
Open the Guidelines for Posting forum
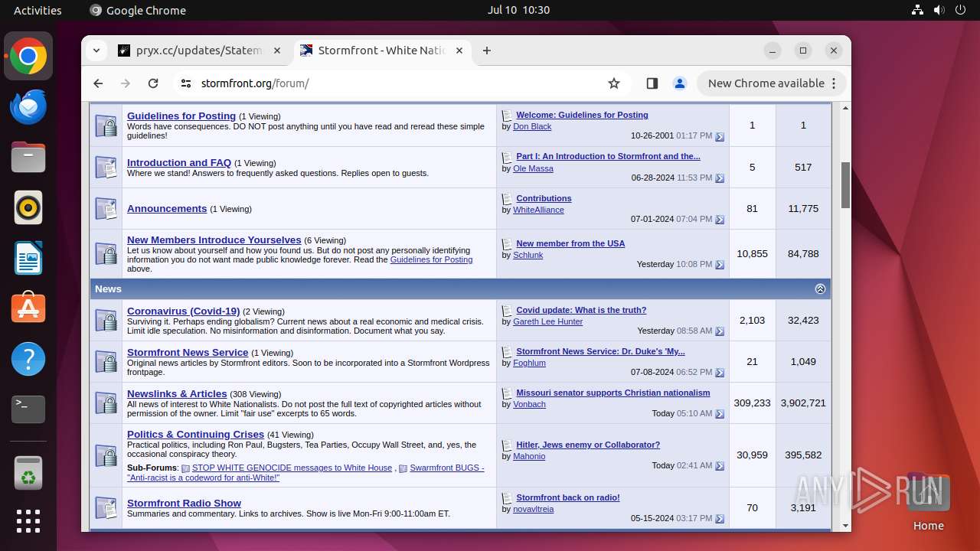(181, 116)
